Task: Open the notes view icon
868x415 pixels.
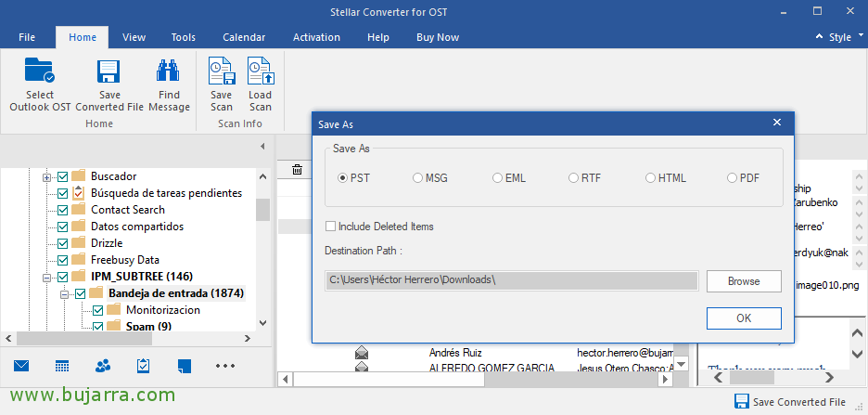Action: click(x=185, y=366)
